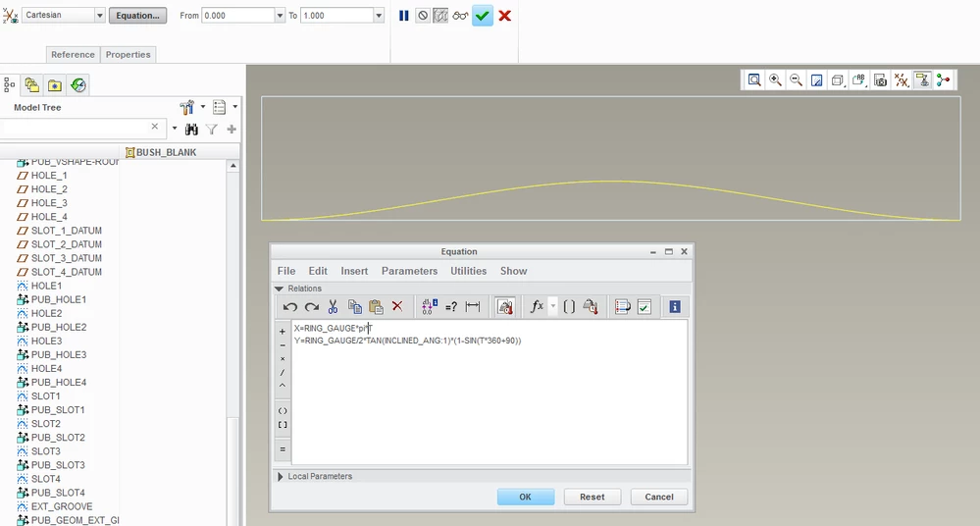Toggle annotation display icon
Image resolution: width=980 pixels, height=526 pixels.
(922, 80)
